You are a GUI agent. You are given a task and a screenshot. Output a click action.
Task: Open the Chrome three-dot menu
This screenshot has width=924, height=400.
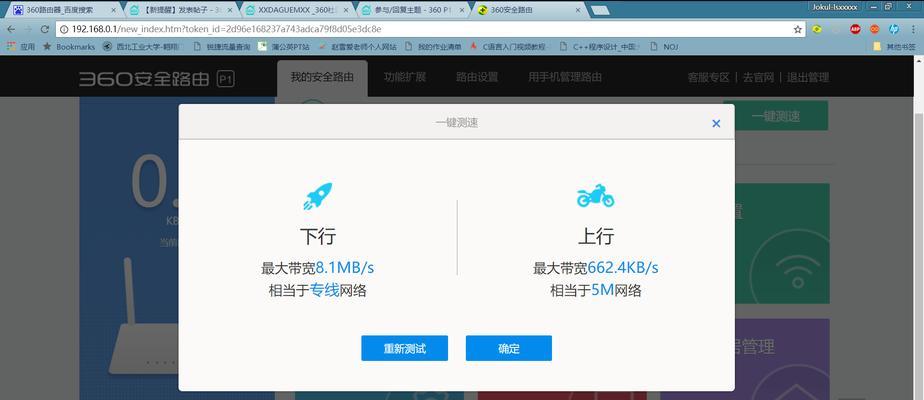(x=913, y=29)
